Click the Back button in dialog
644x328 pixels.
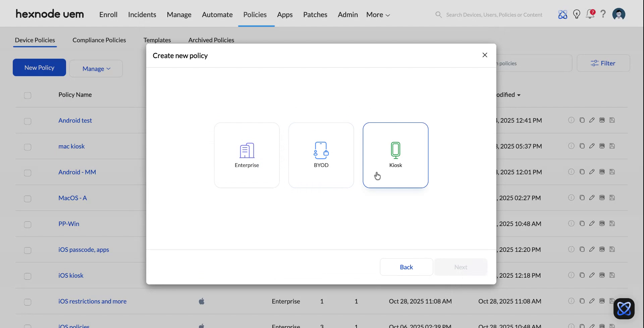(406, 267)
